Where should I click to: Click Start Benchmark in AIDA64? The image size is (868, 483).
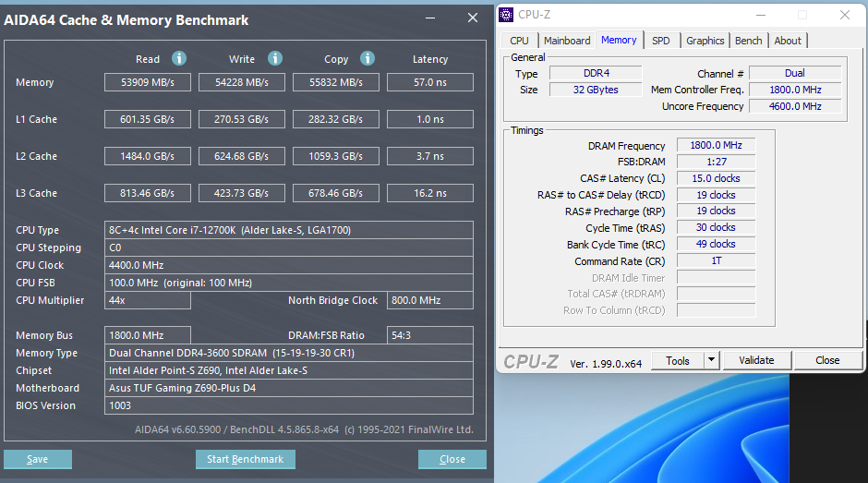coord(246,459)
